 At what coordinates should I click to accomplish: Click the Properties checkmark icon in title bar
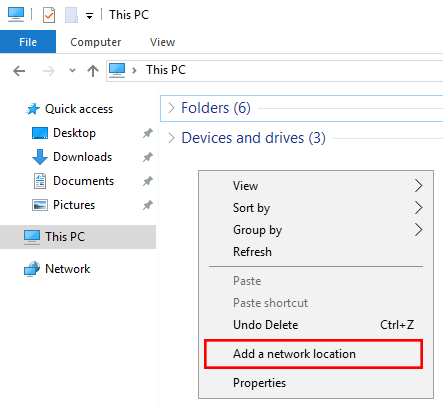(49, 15)
